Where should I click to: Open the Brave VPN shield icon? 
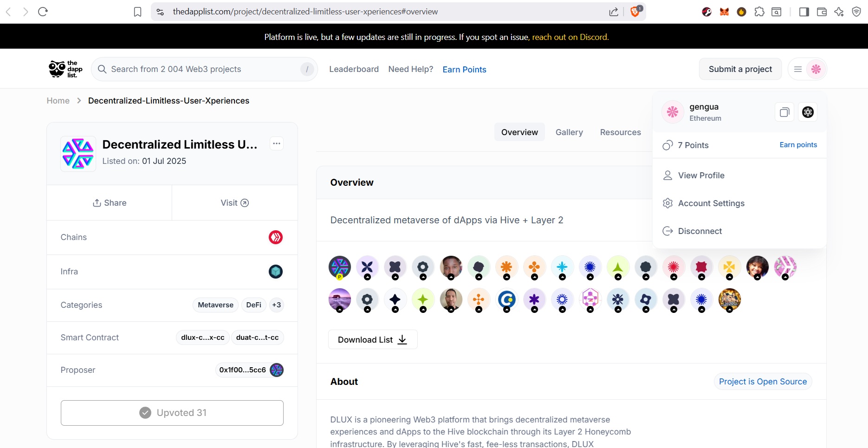point(856,12)
